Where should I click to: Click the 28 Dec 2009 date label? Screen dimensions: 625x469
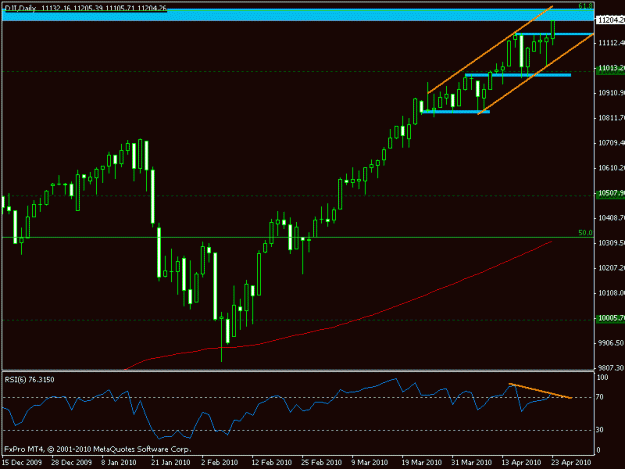[72, 463]
